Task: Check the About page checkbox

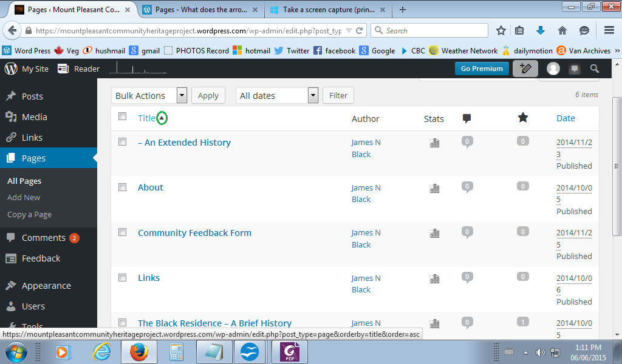Action: pos(123,187)
